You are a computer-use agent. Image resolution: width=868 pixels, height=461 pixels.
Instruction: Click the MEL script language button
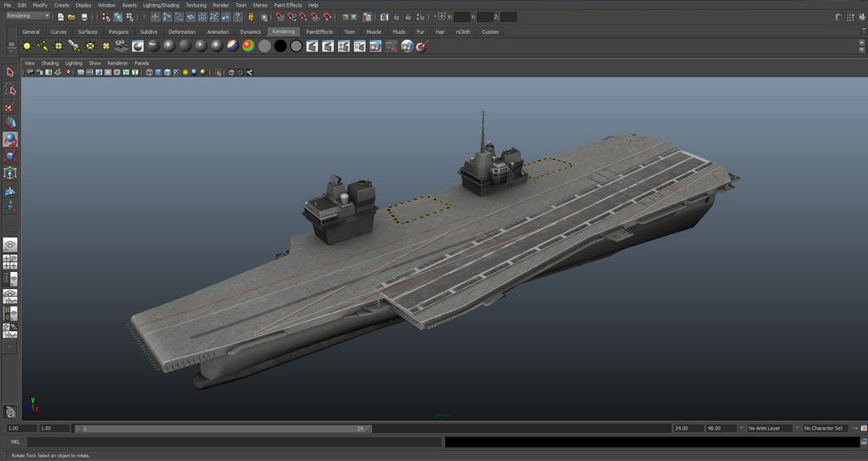pos(14,442)
